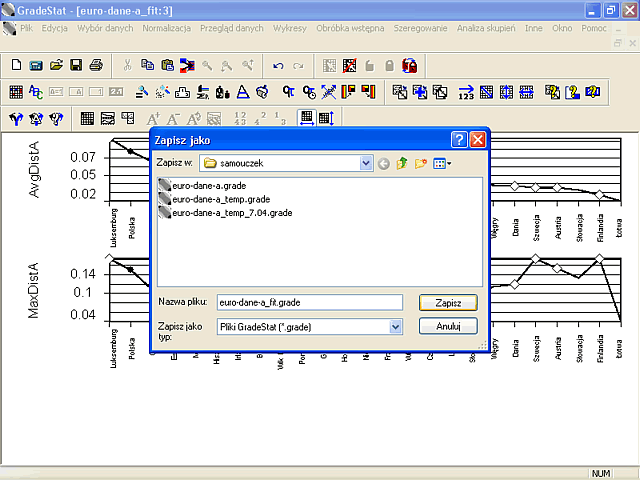
Task: Click the Open folder toolbar icon
Action: coord(56,65)
